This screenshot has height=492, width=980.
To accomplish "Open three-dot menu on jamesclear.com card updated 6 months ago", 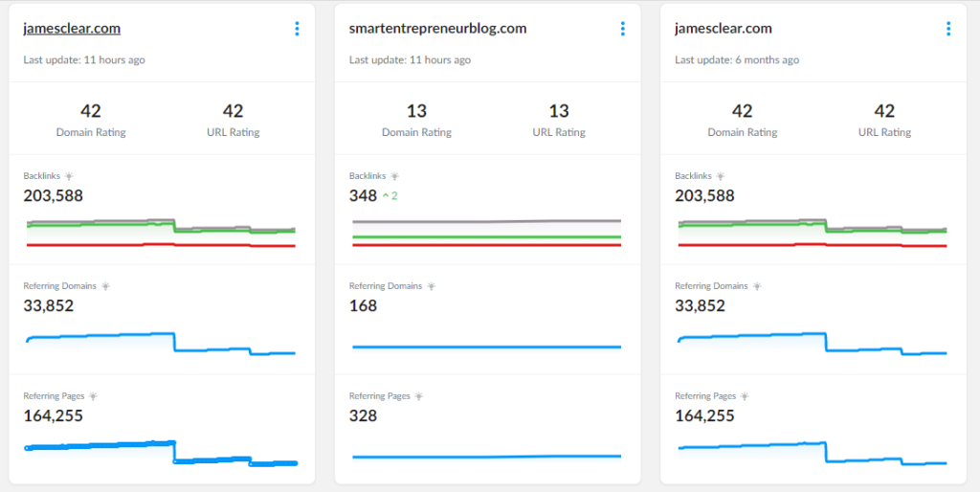I will 948,29.
